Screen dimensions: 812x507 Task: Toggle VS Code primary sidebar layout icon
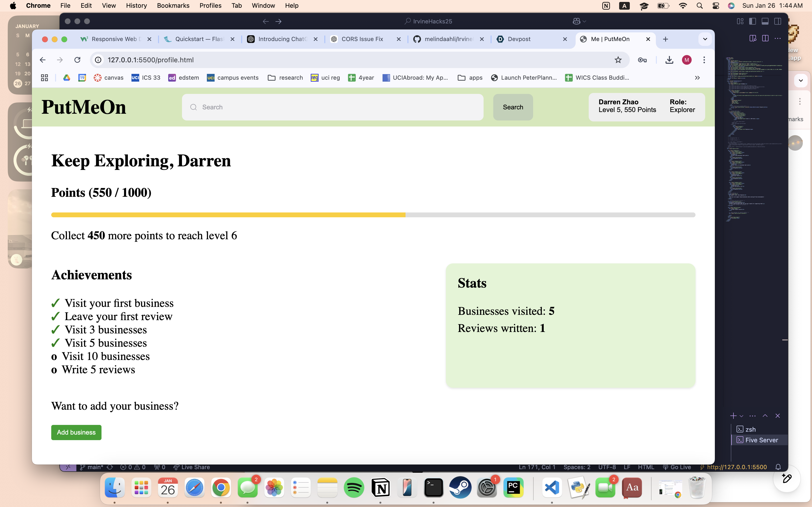(x=752, y=21)
